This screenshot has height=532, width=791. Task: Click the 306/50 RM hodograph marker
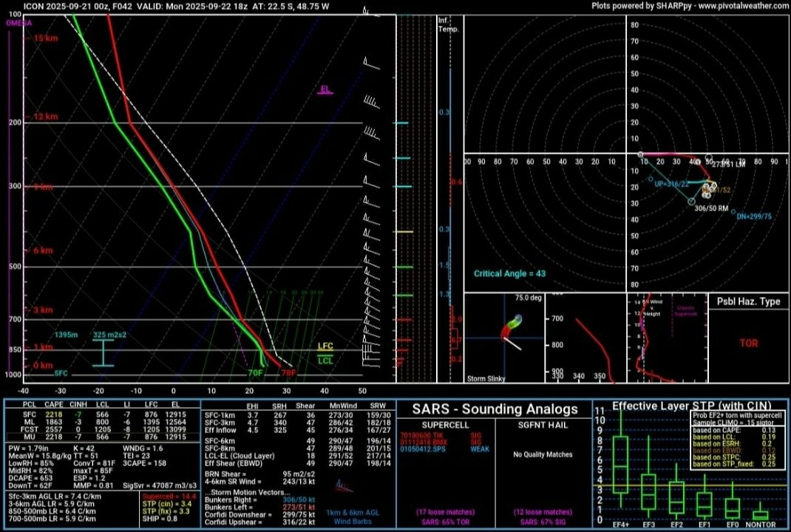point(692,202)
